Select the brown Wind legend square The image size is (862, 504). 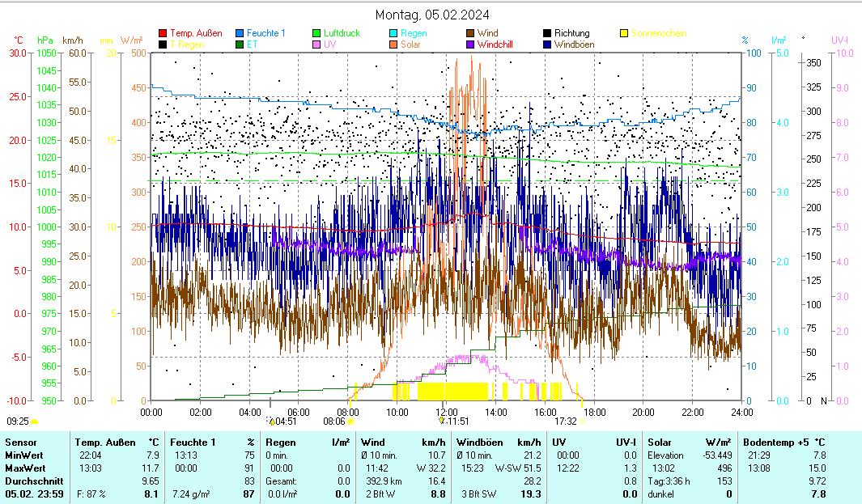[x=470, y=33]
